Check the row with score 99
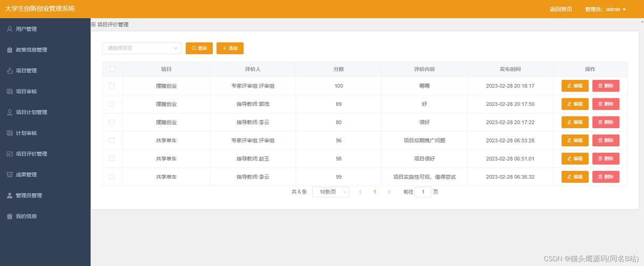644x266 pixels. (112, 177)
